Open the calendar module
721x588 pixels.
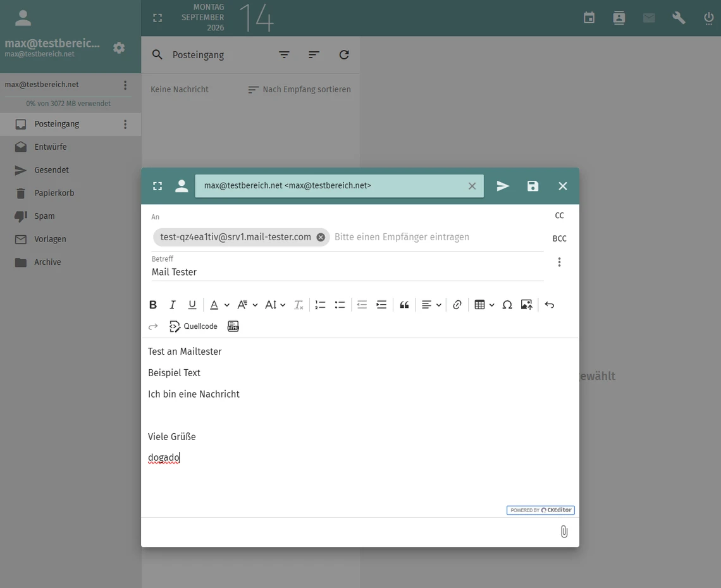[x=589, y=18]
